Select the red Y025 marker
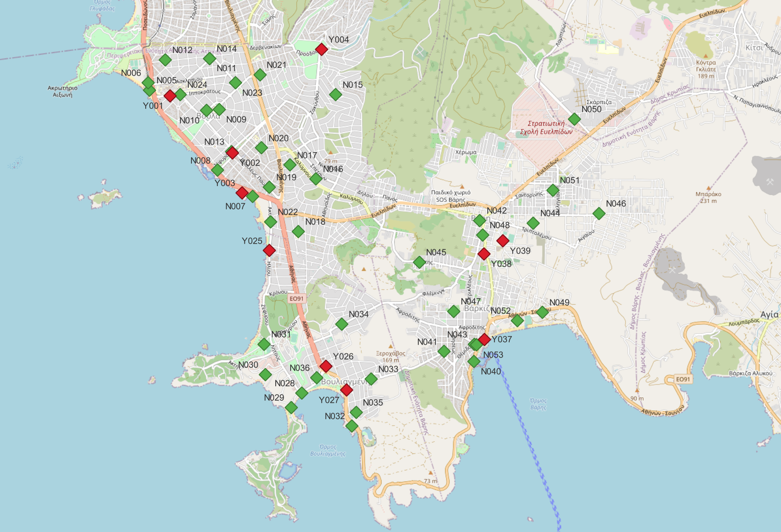The image size is (781, 532). click(x=269, y=250)
